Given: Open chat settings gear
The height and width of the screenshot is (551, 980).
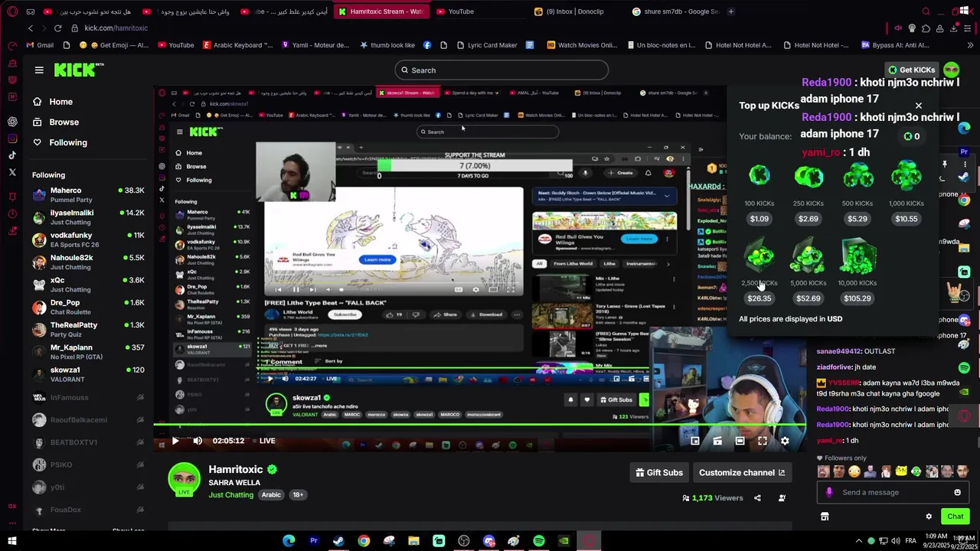Looking at the screenshot, I should (929, 517).
